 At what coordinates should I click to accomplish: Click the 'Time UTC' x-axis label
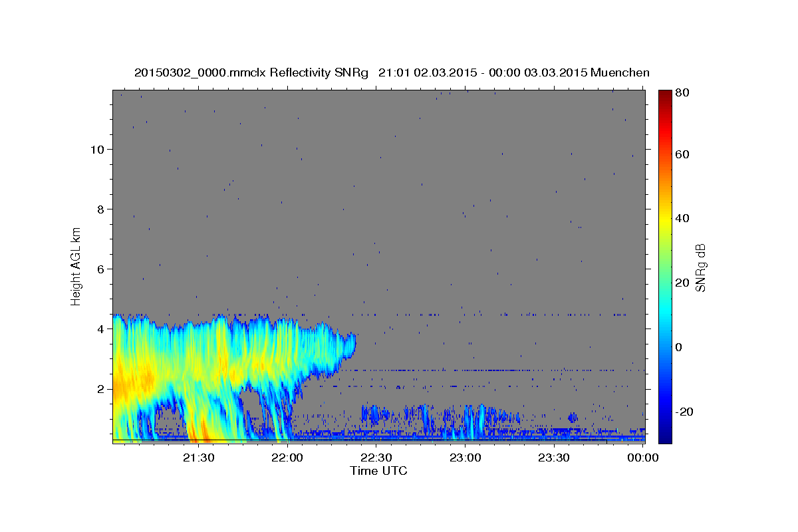coord(378,471)
